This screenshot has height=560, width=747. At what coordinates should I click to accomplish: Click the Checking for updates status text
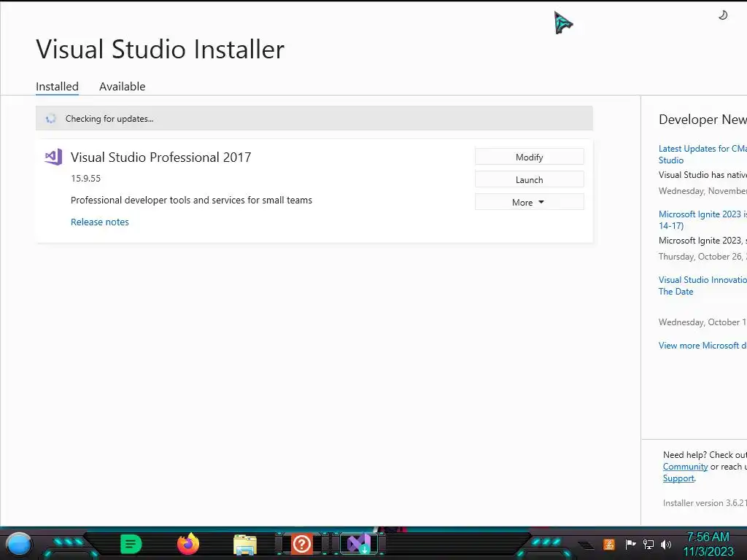pos(109,119)
